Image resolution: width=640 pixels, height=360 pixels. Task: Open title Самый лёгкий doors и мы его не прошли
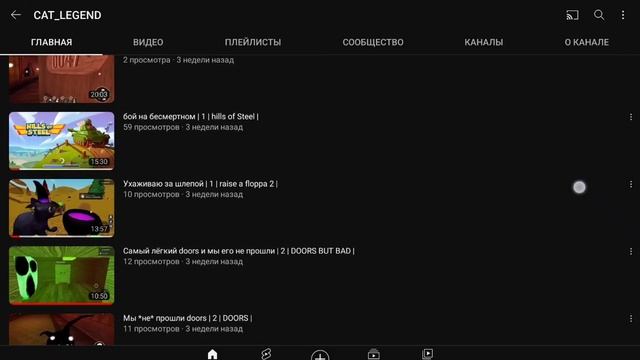pyautogui.click(x=239, y=251)
